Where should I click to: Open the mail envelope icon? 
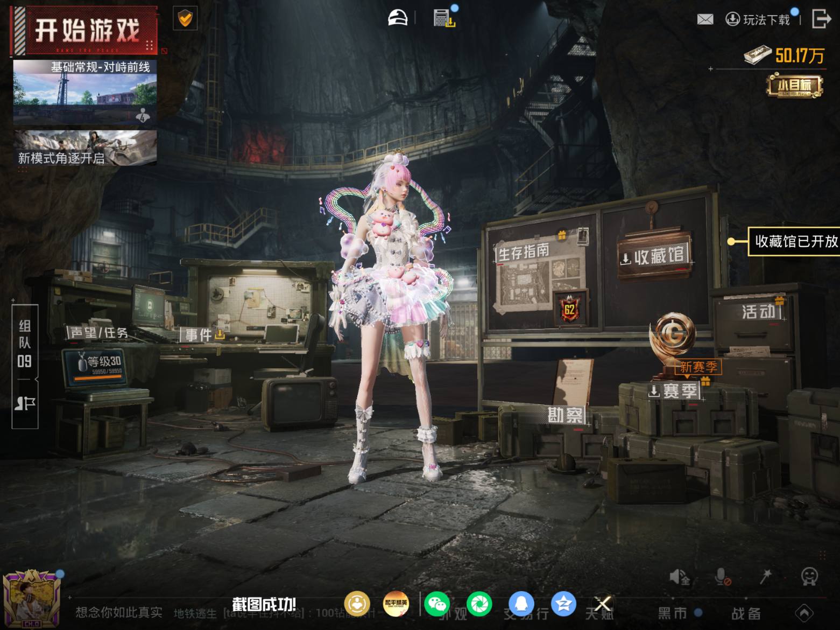point(705,19)
